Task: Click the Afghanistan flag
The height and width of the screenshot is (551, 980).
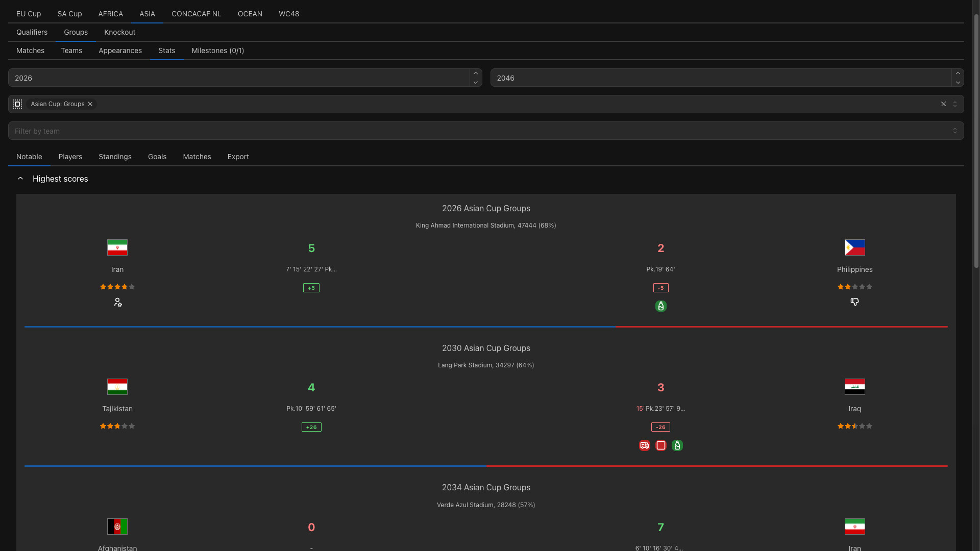Action: click(117, 527)
